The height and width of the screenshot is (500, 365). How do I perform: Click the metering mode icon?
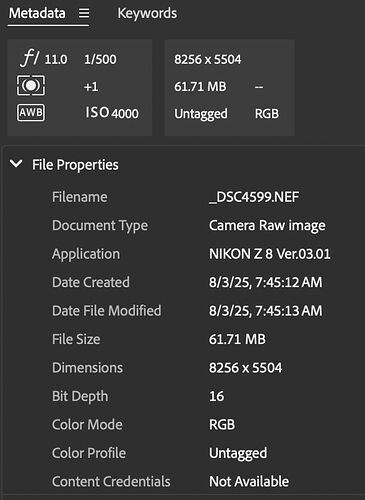tap(31, 85)
